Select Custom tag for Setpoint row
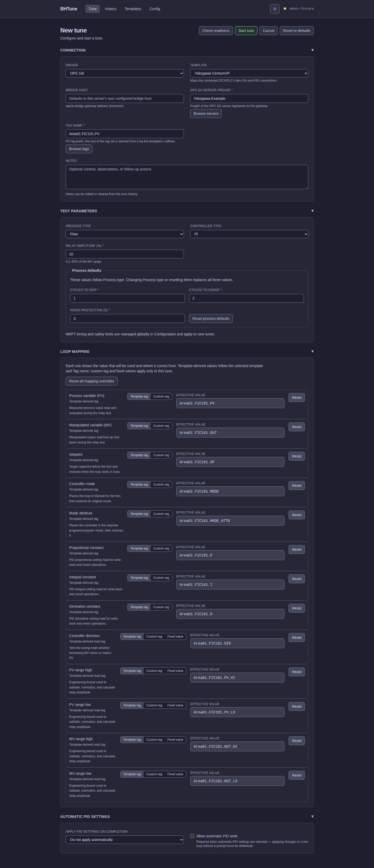Screen dimensions: 374x868 click(x=161, y=455)
